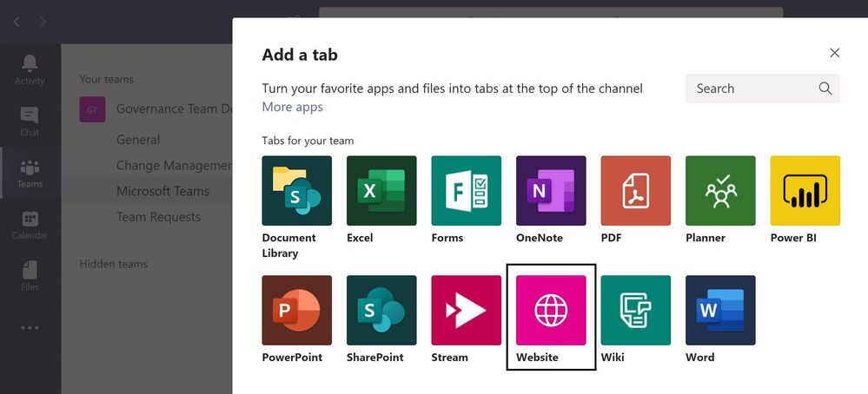This screenshot has width=868, height=394.
Task: Choose the Stream app tile
Action: pos(466,310)
